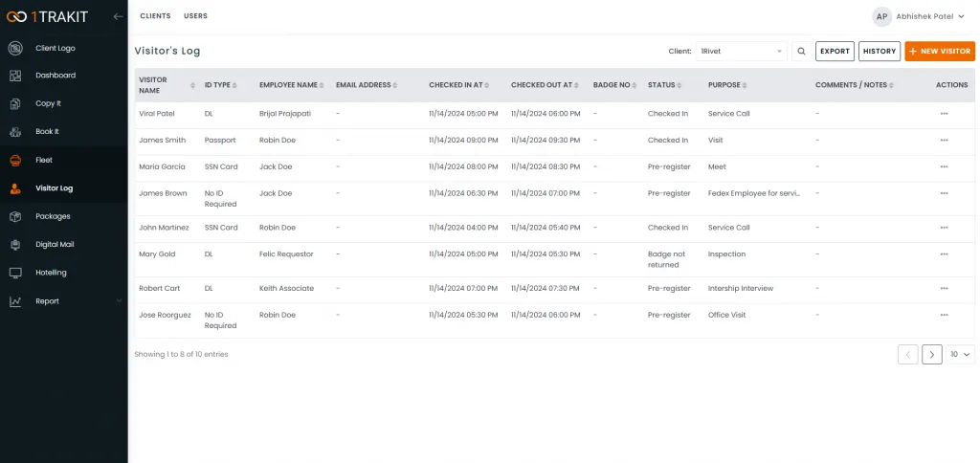980x463 pixels.
Task: Click the New Visitor button
Action: pyautogui.click(x=940, y=52)
